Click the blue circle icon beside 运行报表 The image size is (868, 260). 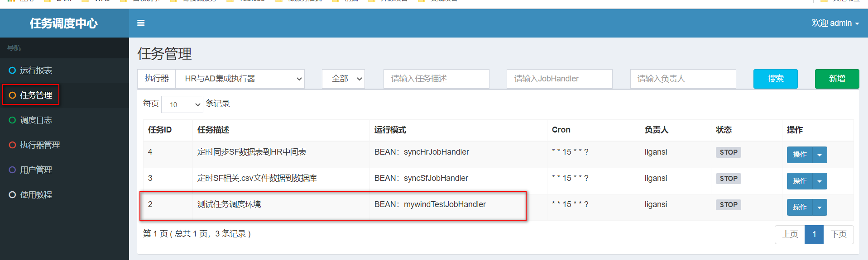[x=12, y=71]
